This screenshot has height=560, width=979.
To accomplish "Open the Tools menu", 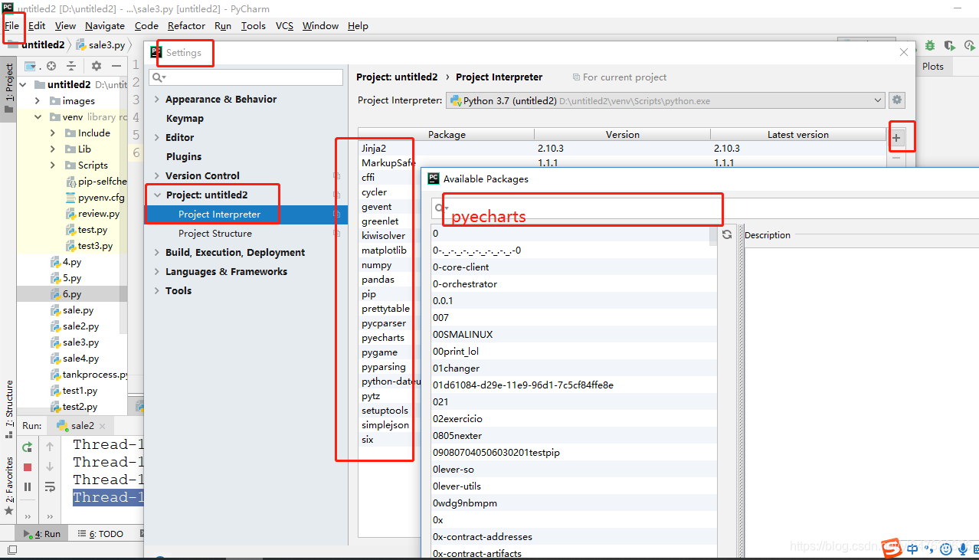I will pos(253,25).
